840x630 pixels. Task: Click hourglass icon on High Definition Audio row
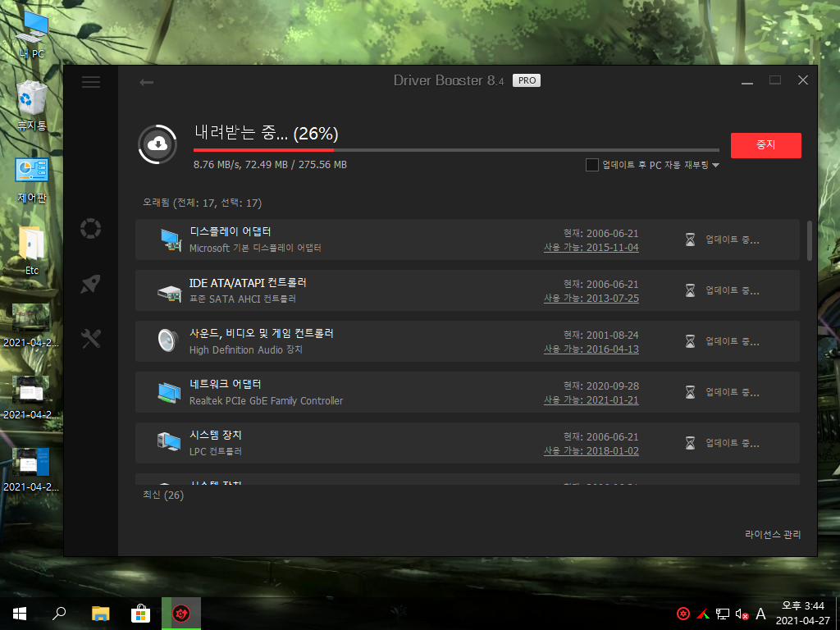coord(690,341)
